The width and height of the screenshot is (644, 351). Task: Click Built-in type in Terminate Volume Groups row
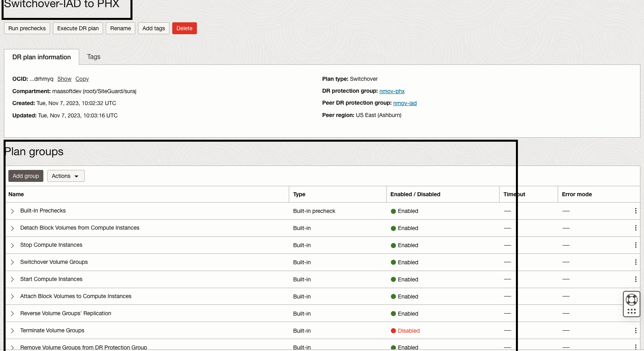coord(302,331)
